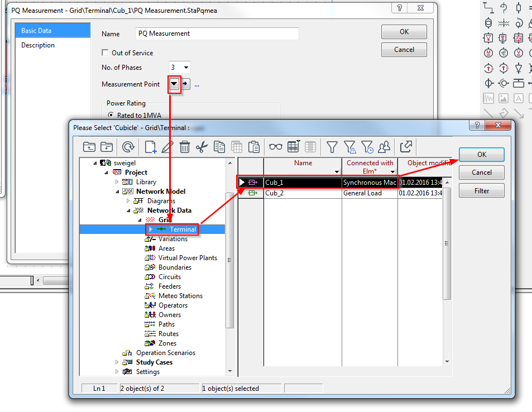The width and height of the screenshot is (532, 412).
Task: Click the Cut scissors icon
Action: pos(202,147)
